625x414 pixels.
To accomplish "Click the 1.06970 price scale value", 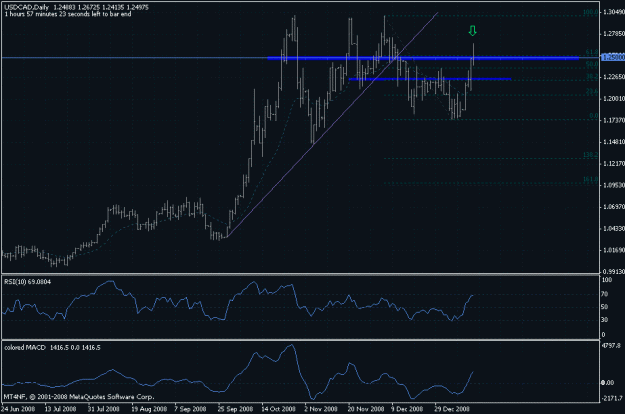I will [614, 206].
